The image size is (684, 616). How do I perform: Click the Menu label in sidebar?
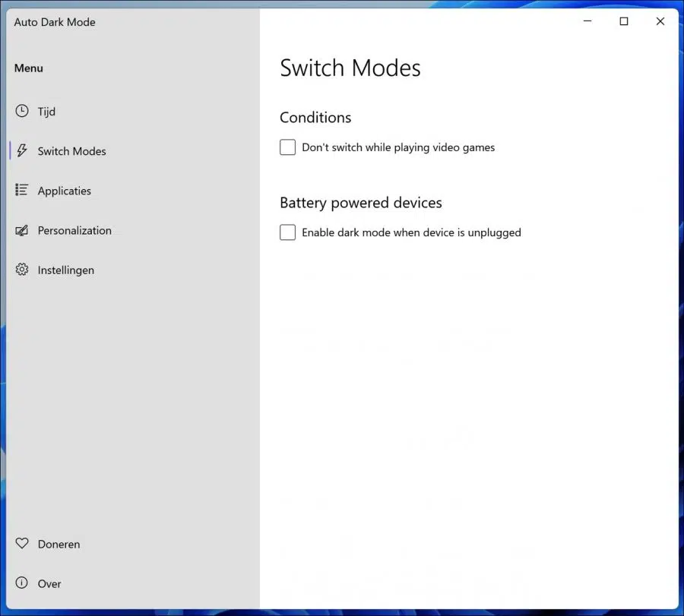point(29,68)
